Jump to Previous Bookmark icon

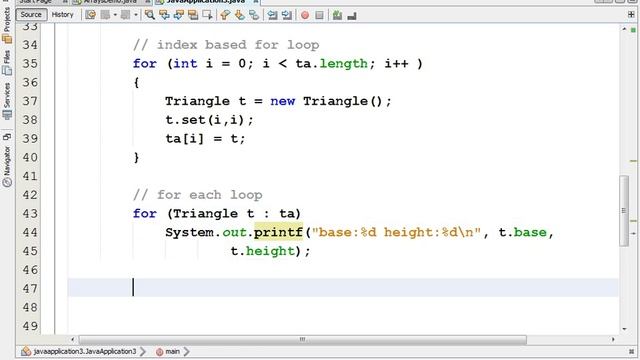[225, 15]
